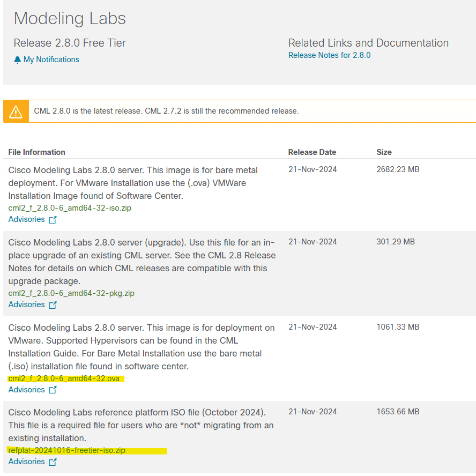Click the yellow warning triangle icon
This screenshot has width=476, height=476.
pos(16,111)
